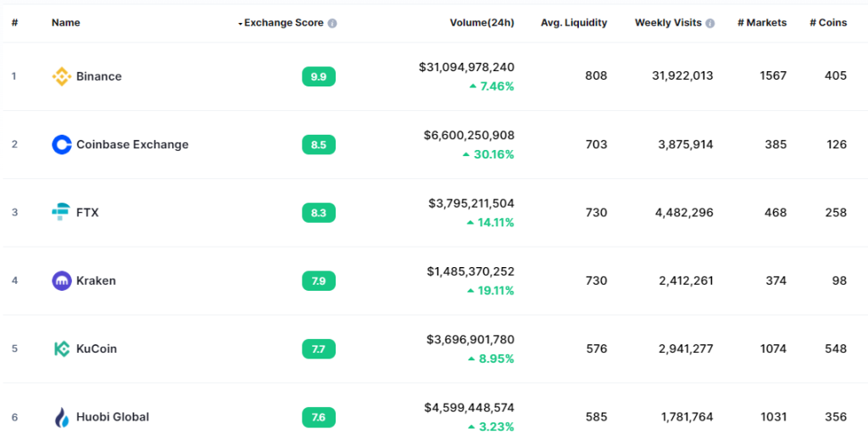Screen dimensions: 868x440
Task: Click KuCoin's 8.95% volume change
Action: pyautogui.click(x=491, y=359)
